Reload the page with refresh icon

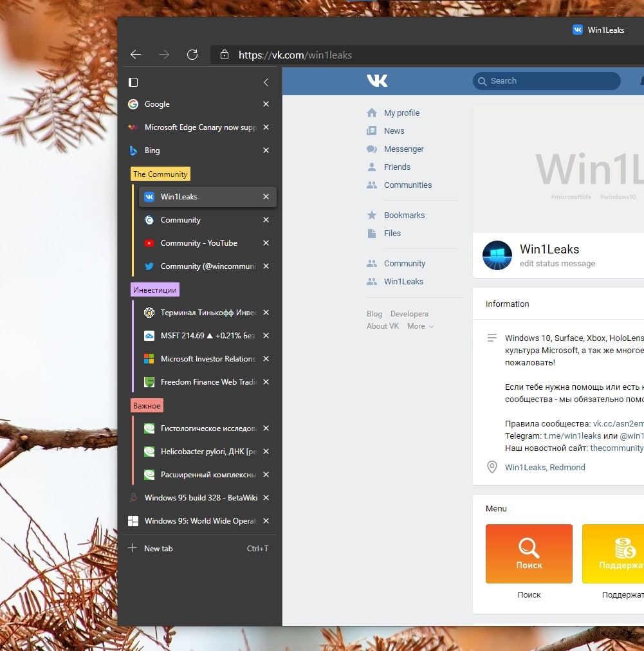(x=192, y=55)
